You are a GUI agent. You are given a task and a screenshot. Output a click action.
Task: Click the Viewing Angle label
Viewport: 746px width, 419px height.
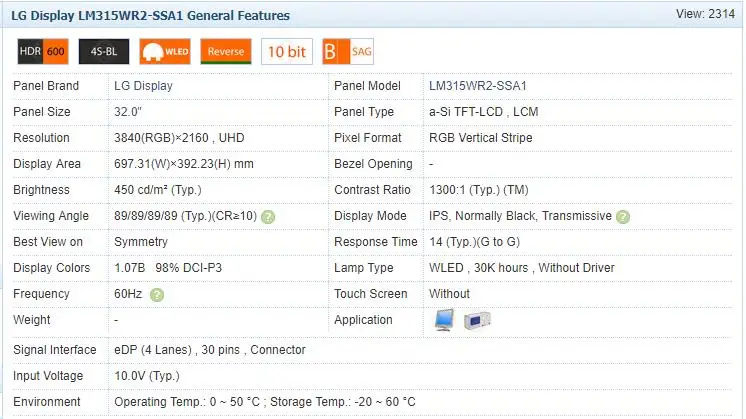click(x=51, y=216)
